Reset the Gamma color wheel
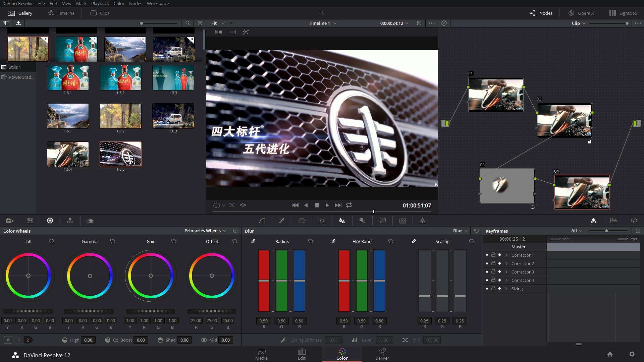 pyautogui.click(x=113, y=241)
